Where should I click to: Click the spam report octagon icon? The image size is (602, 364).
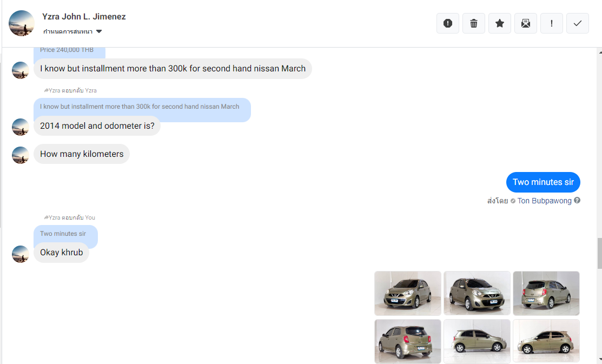[448, 23]
